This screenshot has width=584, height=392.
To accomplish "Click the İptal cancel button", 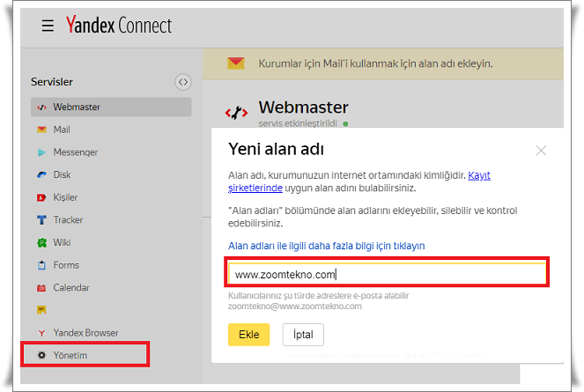I will (x=303, y=335).
